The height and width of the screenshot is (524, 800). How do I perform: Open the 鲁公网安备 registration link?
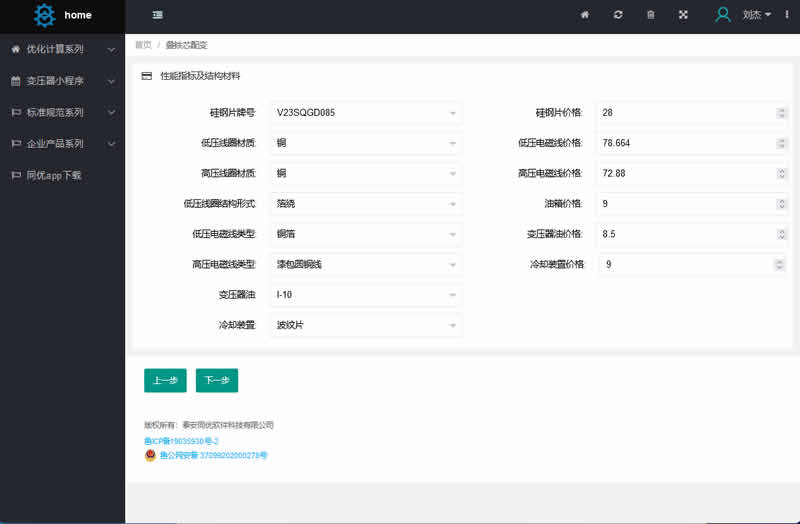pyautogui.click(x=213, y=455)
